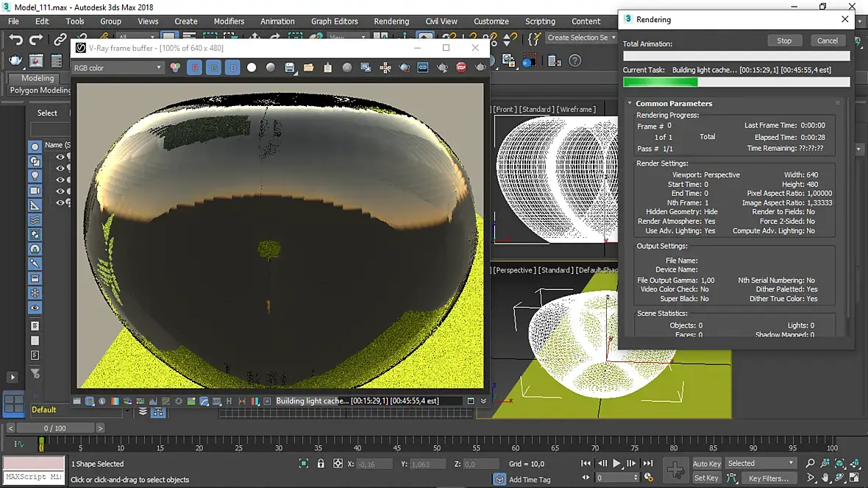Click the MAXScript Mini listener input field

click(34, 477)
